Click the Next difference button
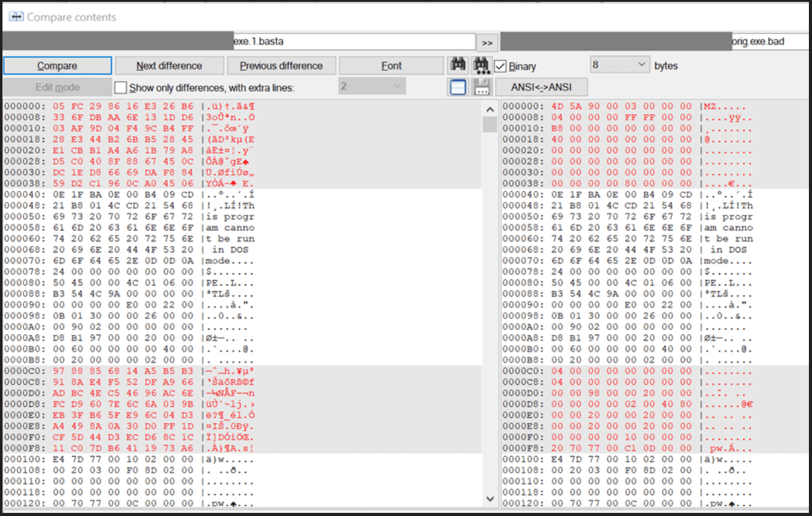Image resolution: width=812 pixels, height=516 pixels. coord(169,66)
